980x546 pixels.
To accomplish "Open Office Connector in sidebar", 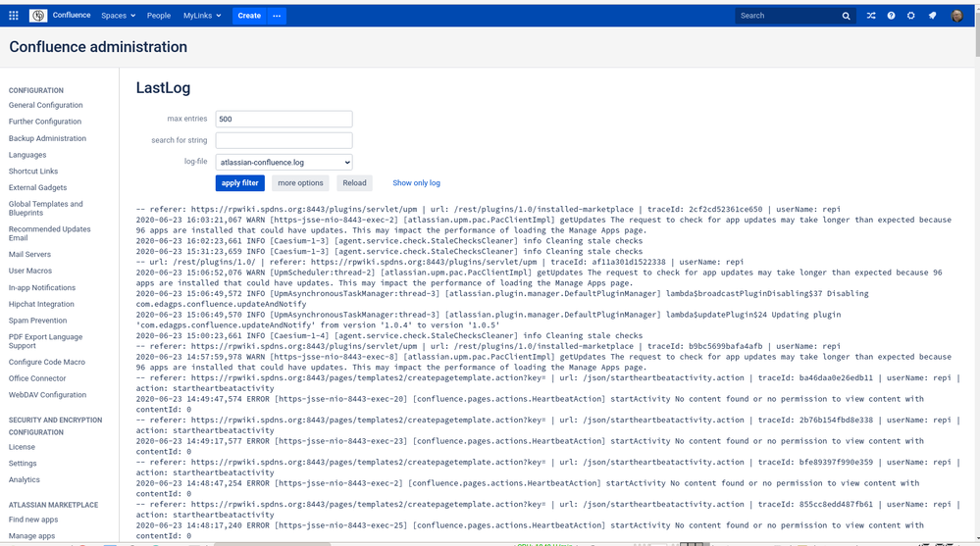I will coord(37,378).
